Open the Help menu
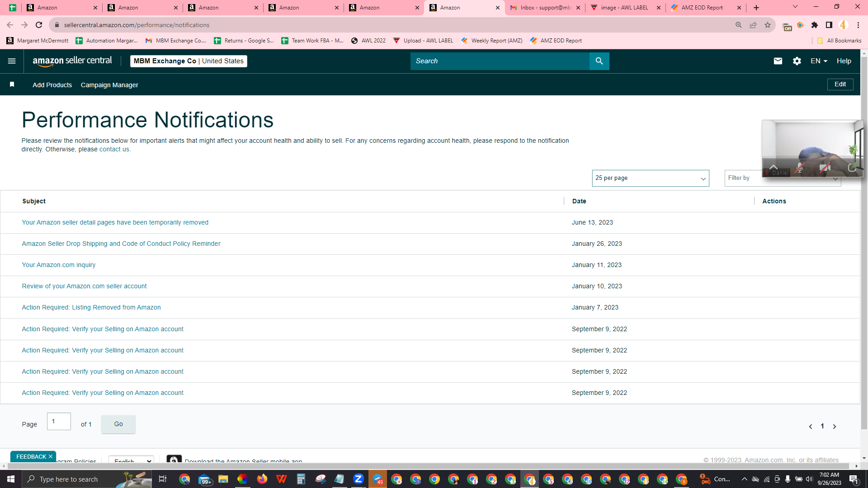 tap(844, 61)
